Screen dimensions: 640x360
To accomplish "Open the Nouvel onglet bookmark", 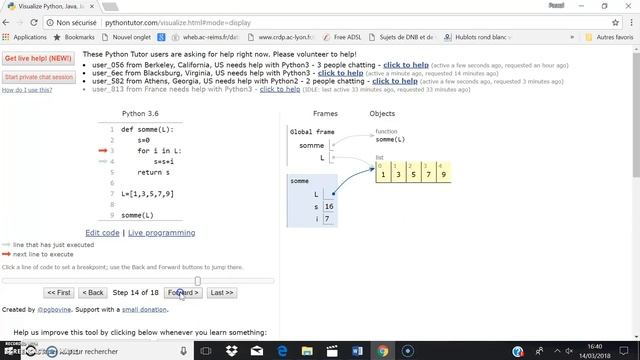I will pyautogui.click(x=126, y=37).
